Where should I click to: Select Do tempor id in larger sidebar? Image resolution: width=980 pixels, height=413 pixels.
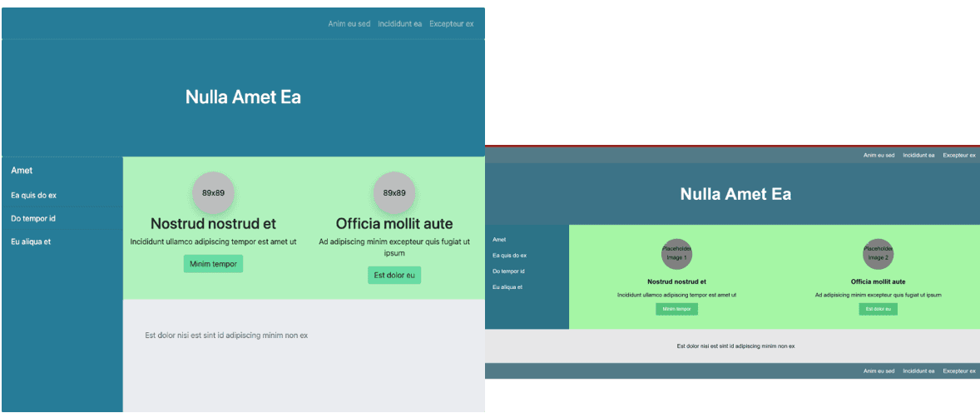pyautogui.click(x=34, y=218)
